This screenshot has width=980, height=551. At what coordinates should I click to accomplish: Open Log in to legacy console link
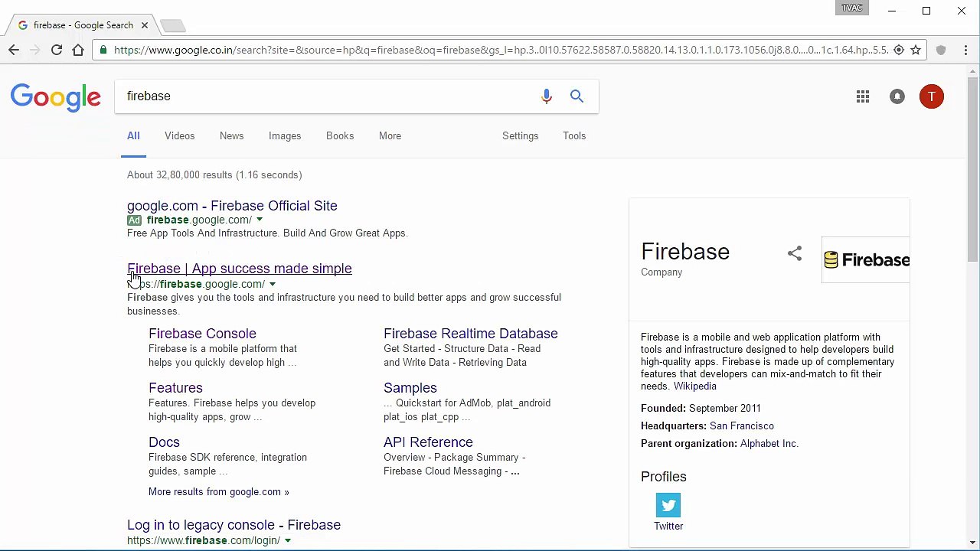coord(234,525)
